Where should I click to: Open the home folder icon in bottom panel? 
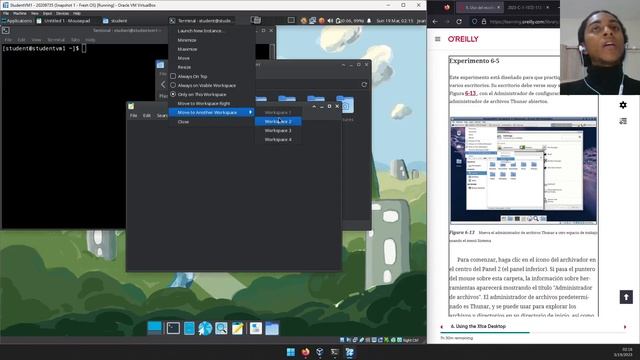[x=272, y=328]
